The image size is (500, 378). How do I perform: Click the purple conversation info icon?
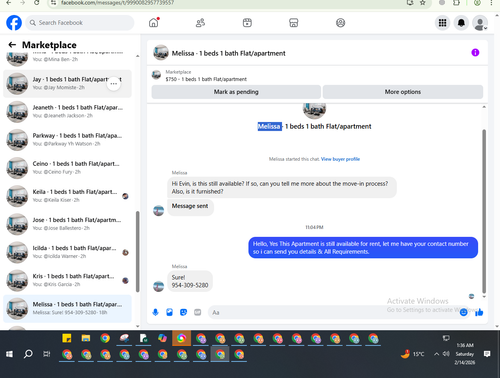(475, 53)
